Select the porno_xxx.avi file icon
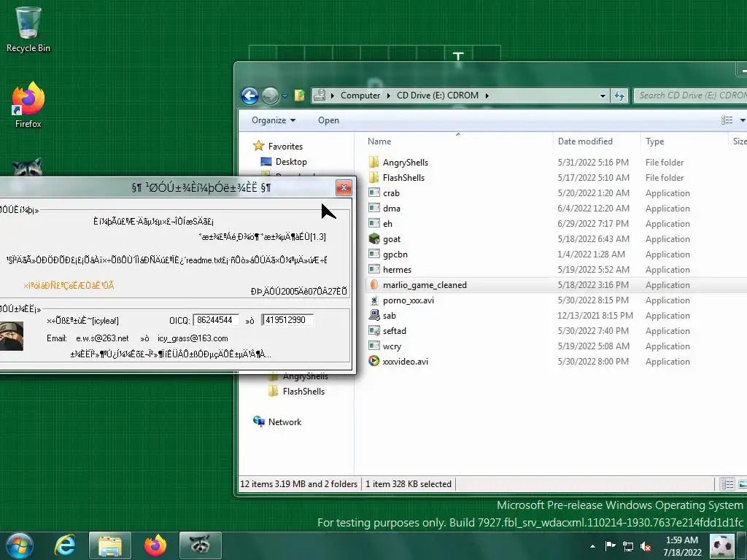747x560 pixels. (374, 300)
